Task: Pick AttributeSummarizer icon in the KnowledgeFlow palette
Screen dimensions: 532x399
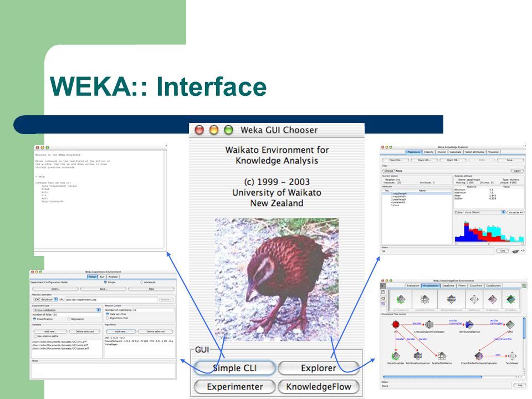Action: (x=451, y=299)
